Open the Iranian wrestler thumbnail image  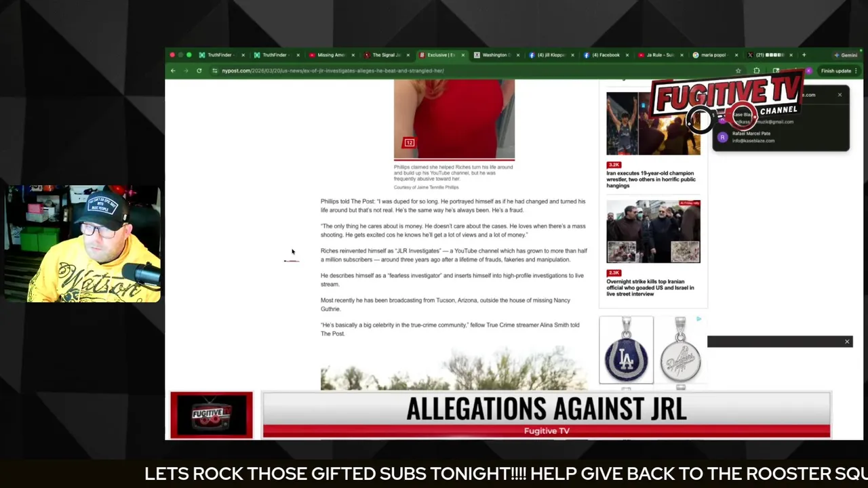pos(653,123)
